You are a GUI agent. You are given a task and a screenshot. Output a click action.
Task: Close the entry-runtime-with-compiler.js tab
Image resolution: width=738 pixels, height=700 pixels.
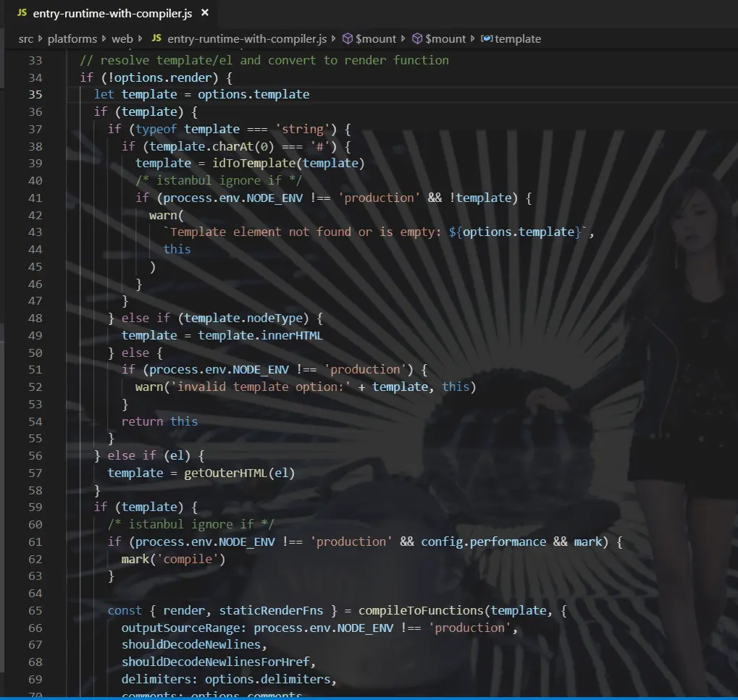pos(205,13)
